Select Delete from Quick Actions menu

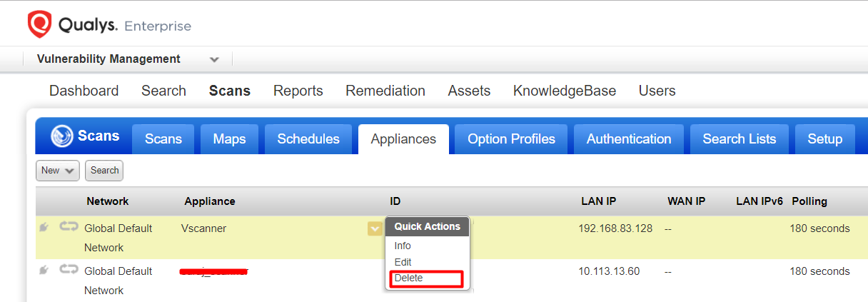point(409,278)
